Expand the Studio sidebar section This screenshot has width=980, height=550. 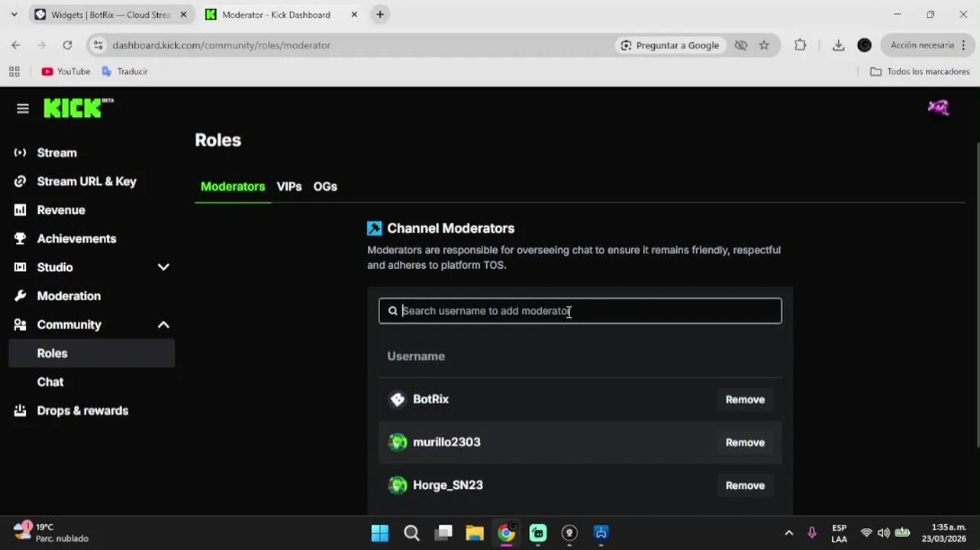pyautogui.click(x=163, y=267)
